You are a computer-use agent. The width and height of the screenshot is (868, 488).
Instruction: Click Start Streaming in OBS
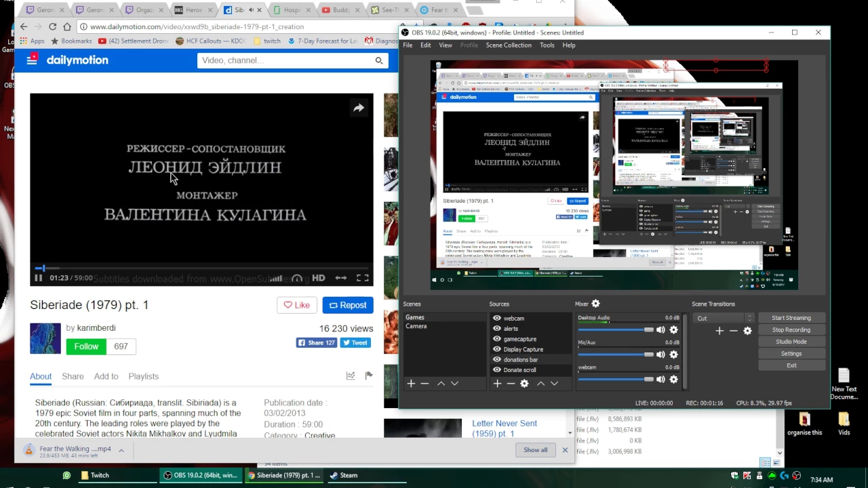[791, 318]
